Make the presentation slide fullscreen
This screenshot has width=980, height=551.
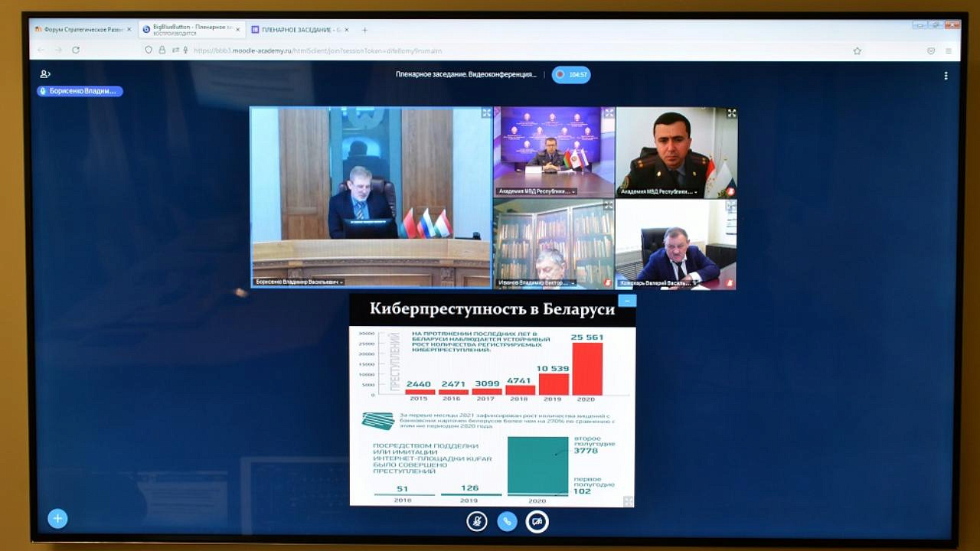628,501
